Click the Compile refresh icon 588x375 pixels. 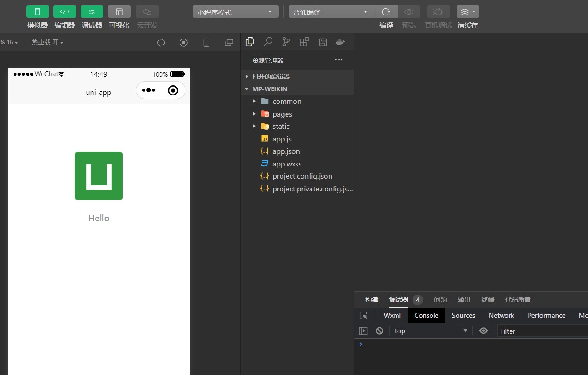coord(386,12)
